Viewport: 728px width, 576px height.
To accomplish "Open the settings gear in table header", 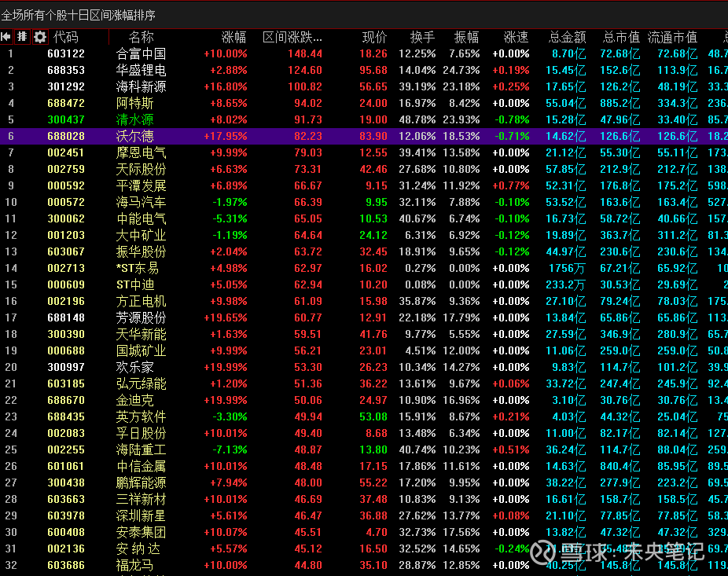I will pyautogui.click(x=40, y=37).
